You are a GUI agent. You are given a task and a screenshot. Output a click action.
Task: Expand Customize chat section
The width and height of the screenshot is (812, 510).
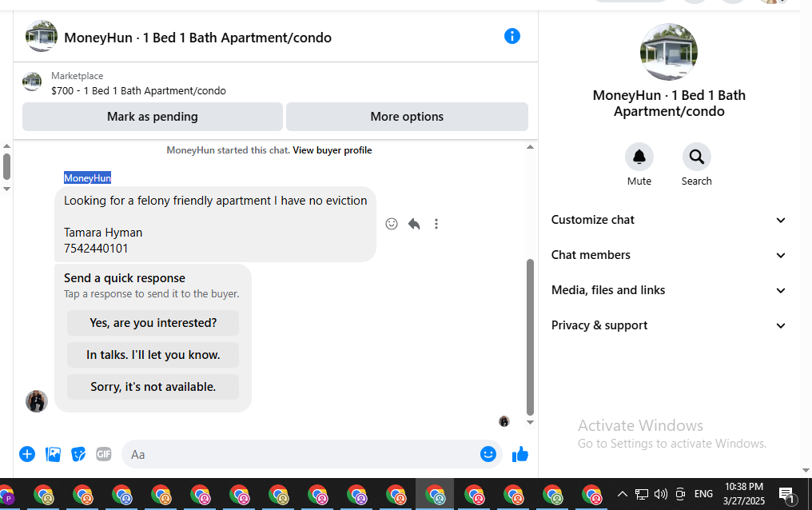(669, 220)
